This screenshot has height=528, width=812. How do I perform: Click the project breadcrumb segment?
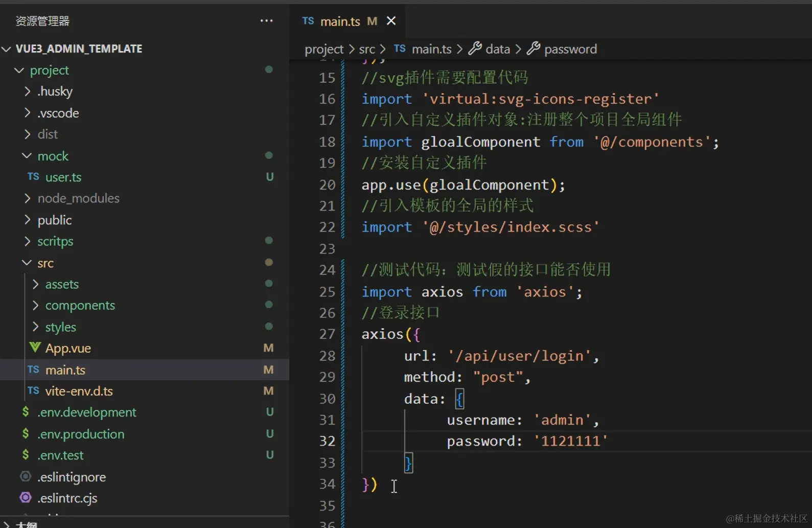click(324, 49)
